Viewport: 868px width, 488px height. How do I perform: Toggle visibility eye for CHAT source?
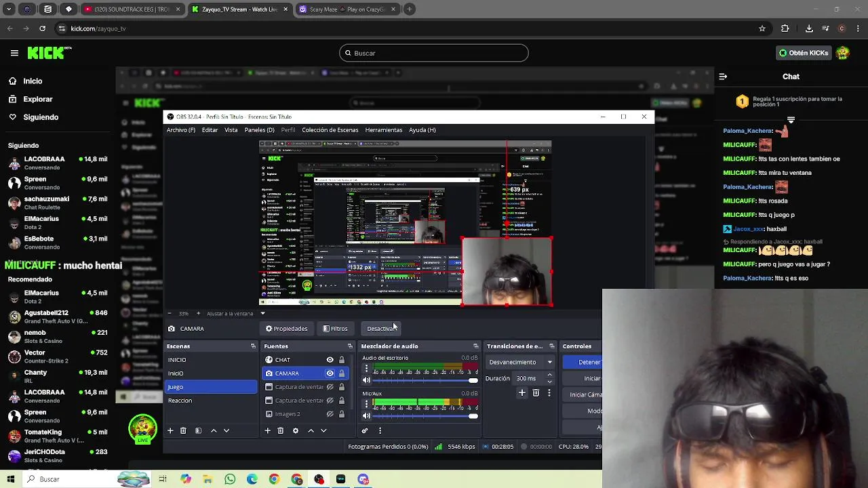click(x=330, y=360)
